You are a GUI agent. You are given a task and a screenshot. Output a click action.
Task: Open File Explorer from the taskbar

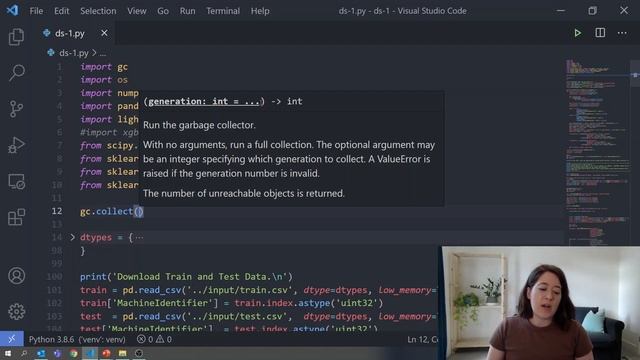click(122, 353)
